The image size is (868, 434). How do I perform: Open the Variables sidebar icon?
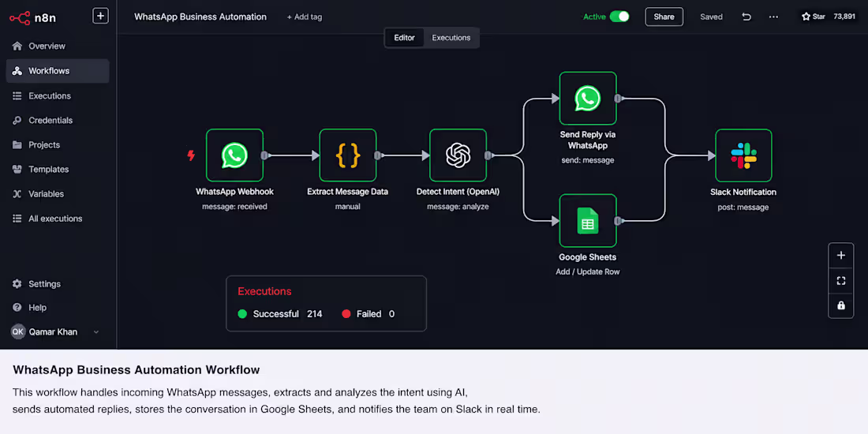pos(17,194)
